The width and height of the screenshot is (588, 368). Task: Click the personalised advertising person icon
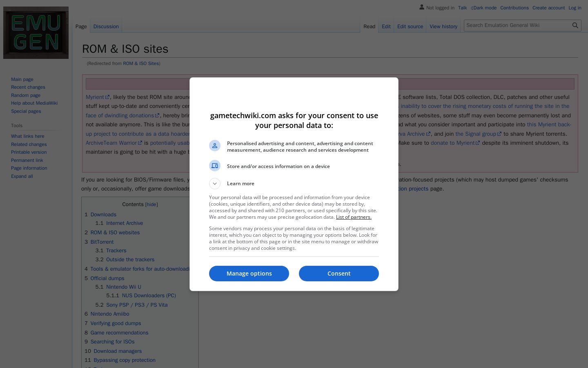(x=215, y=146)
